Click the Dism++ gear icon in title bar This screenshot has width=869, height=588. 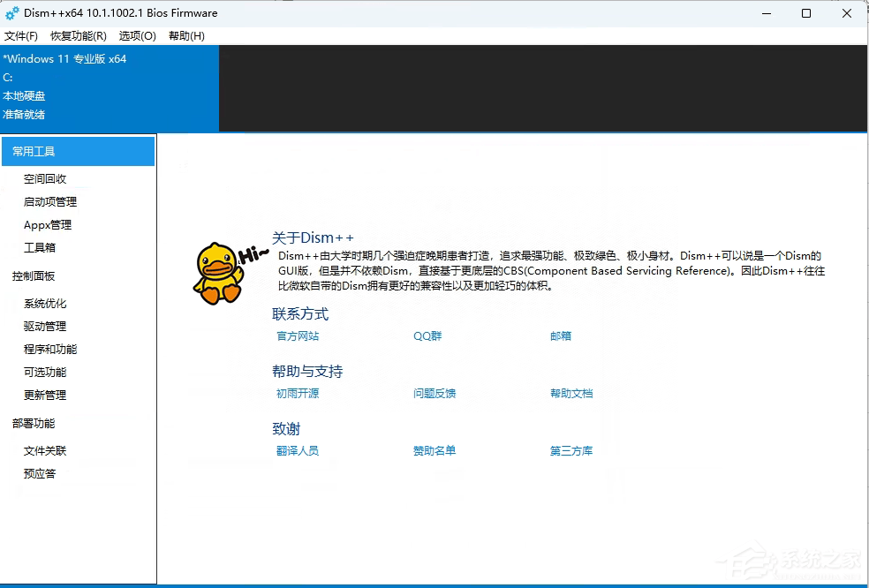pyautogui.click(x=11, y=12)
